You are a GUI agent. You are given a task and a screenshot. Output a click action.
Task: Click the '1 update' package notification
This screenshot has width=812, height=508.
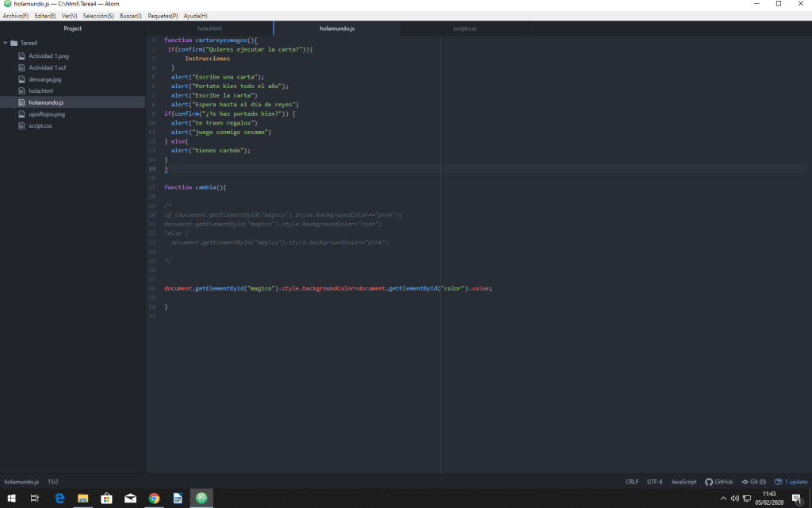point(791,482)
